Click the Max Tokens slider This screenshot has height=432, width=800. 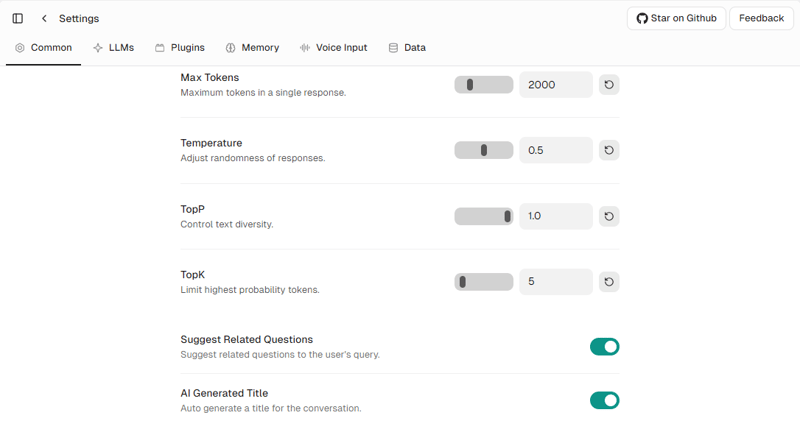(x=484, y=85)
